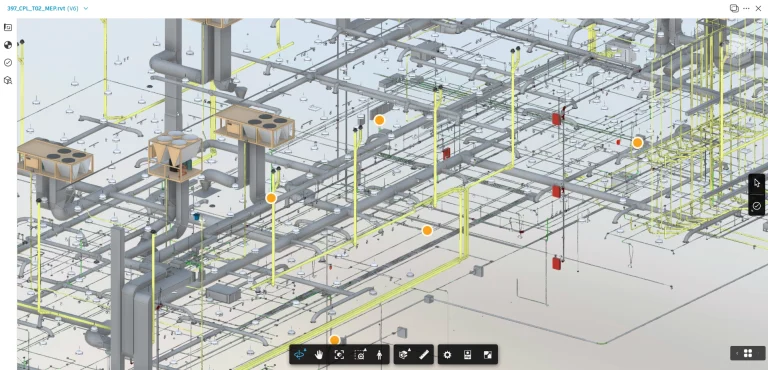Open the orange issue pin beside the red wall marker

[x=637, y=143]
